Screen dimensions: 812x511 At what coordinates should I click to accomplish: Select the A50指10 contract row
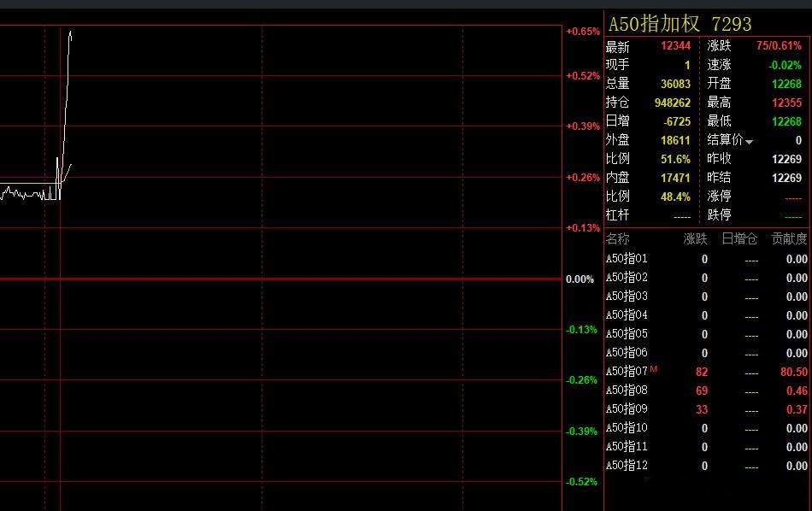[707, 427]
